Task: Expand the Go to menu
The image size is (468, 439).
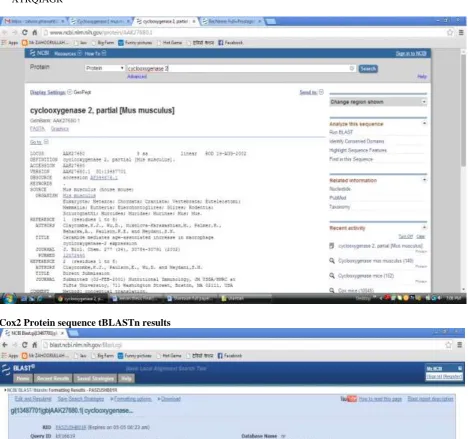Action: coord(39,142)
